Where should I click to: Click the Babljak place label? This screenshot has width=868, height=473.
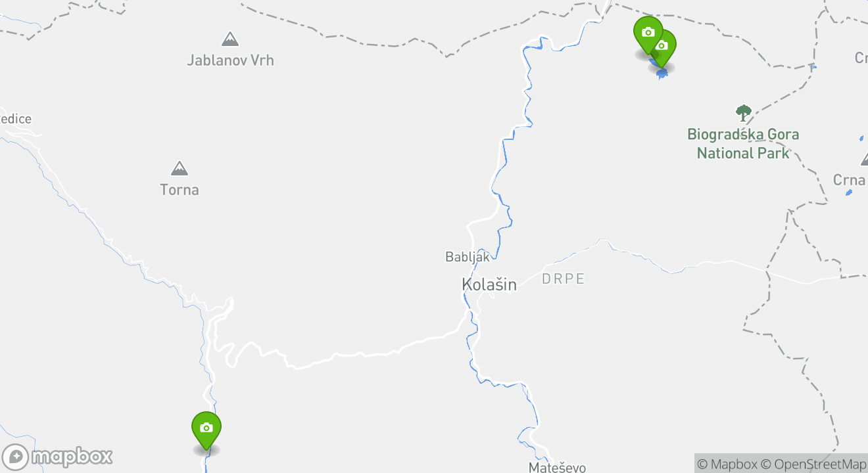tap(468, 257)
